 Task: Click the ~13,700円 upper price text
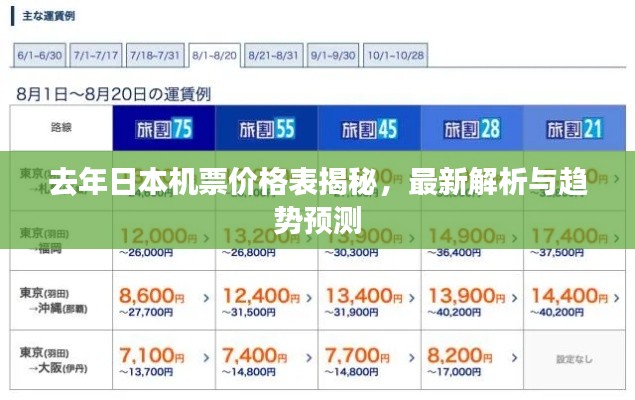(146, 372)
